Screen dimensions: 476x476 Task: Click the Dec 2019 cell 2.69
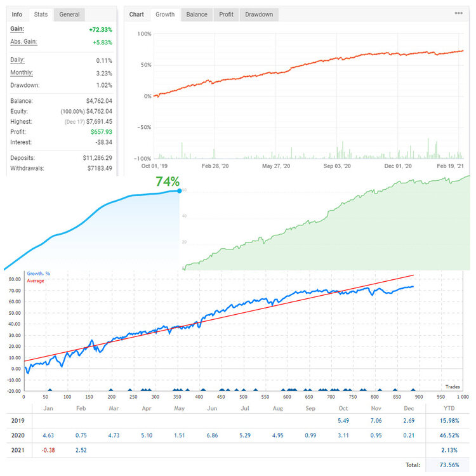[x=409, y=421]
